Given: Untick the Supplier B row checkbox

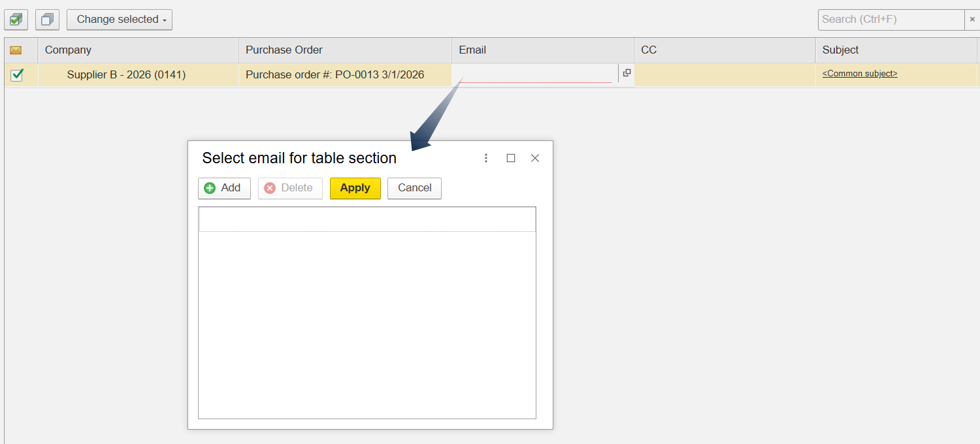Looking at the screenshot, I should [x=17, y=75].
